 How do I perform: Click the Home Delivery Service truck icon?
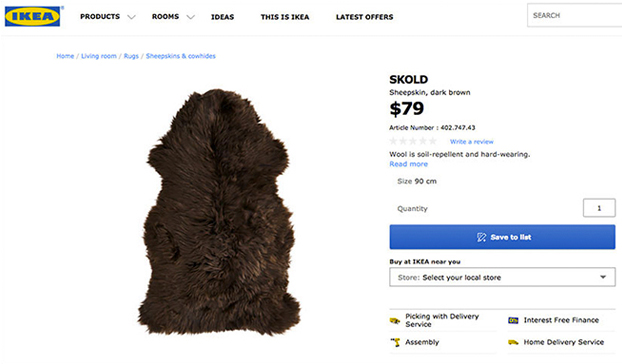[x=513, y=342]
